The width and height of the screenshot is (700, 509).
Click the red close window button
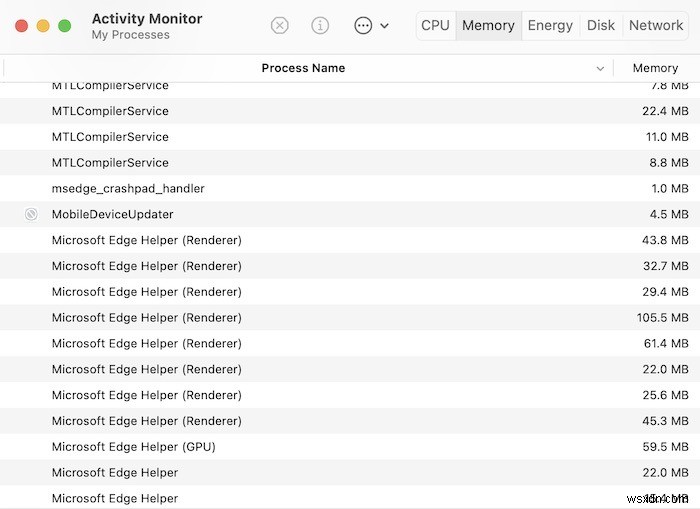tap(21, 26)
